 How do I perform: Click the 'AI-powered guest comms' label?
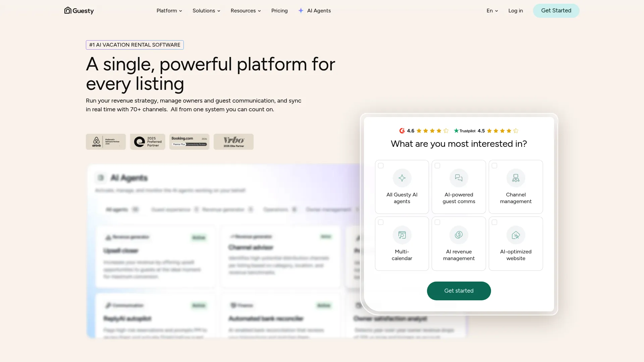point(459,198)
